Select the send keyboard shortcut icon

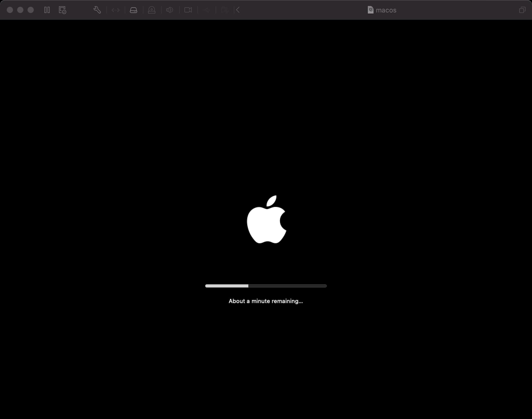237,10
